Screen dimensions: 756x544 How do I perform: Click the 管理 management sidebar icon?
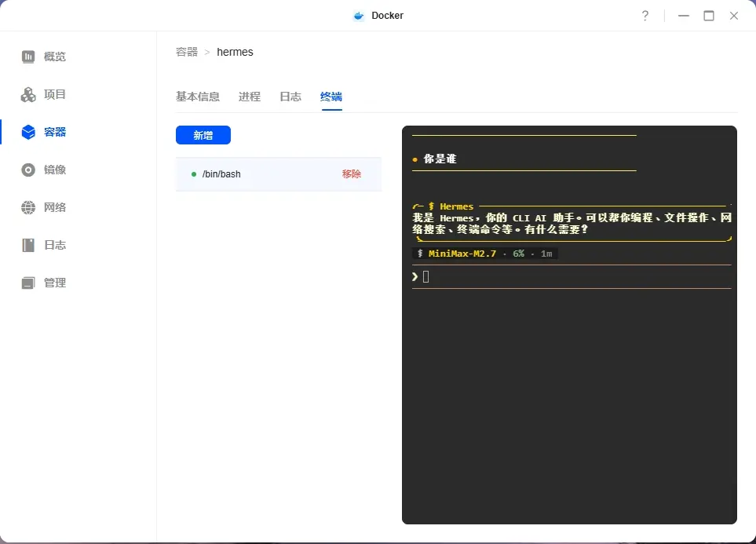[x=43, y=282]
